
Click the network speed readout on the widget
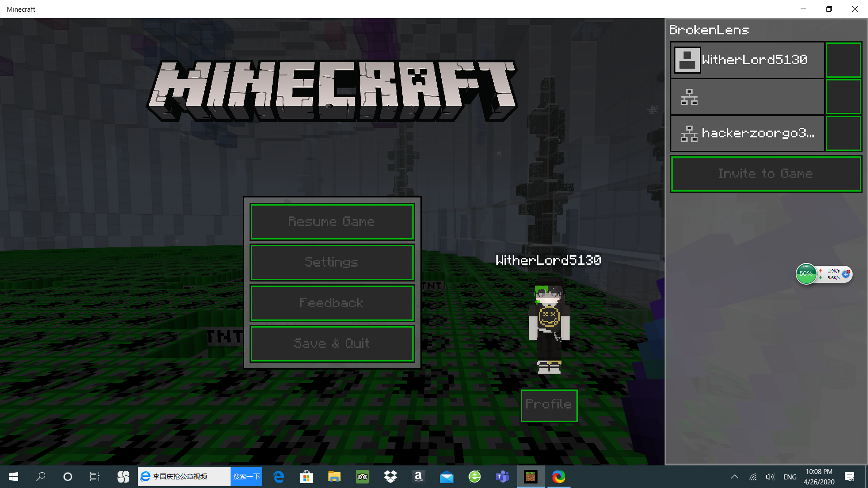(x=830, y=274)
